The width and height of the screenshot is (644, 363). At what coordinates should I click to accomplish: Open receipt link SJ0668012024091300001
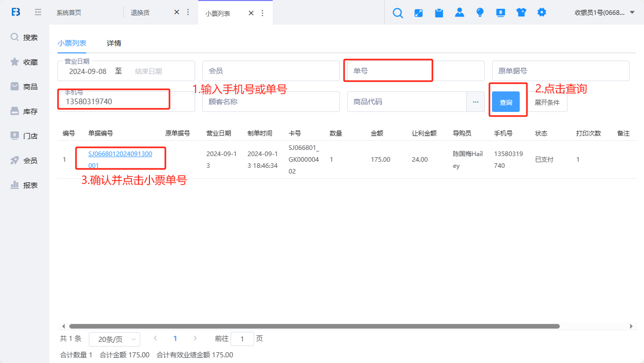(x=120, y=160)
